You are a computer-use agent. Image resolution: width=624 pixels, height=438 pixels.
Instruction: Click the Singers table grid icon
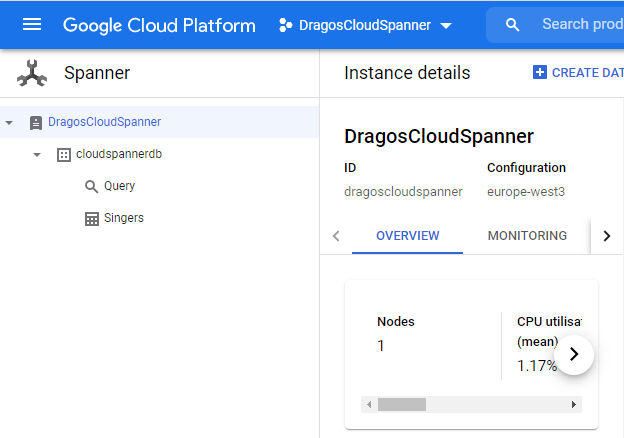point(92,219)
